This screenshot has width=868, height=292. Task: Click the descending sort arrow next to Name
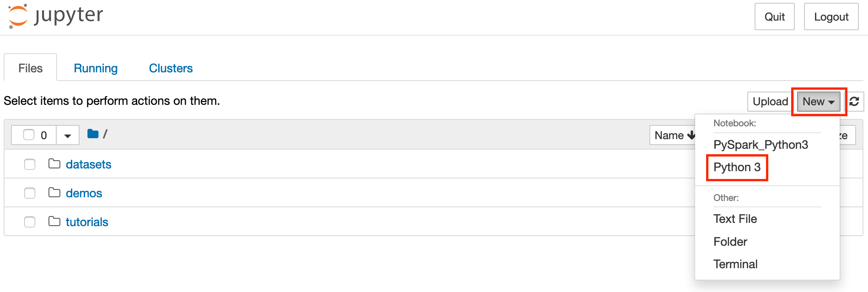click(x=691, y=135)
